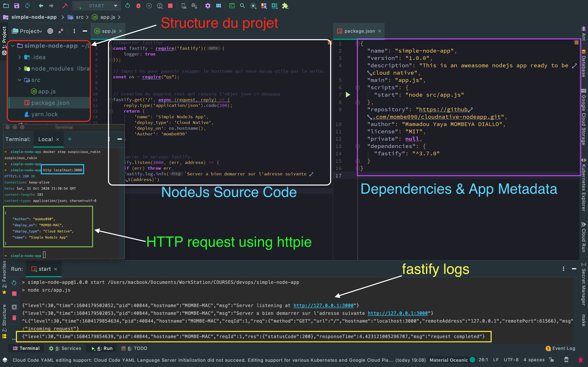Screen dimensions: 588x367
Task: Open the Event Log button
Action: pos(560,348)
